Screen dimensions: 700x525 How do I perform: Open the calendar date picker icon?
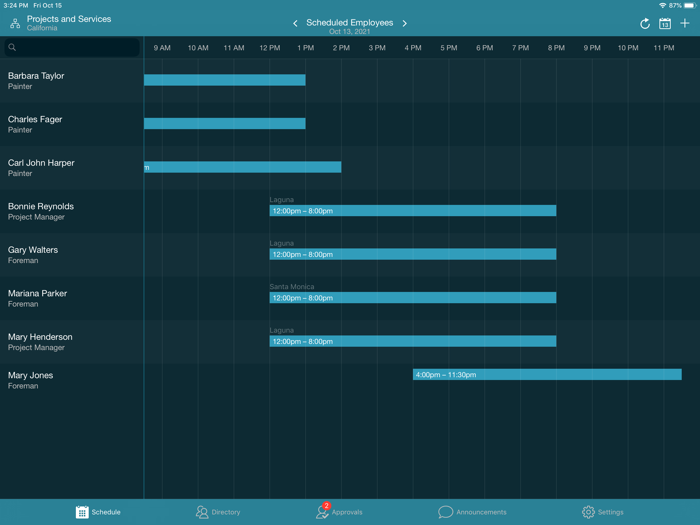(x=665, y=24)
